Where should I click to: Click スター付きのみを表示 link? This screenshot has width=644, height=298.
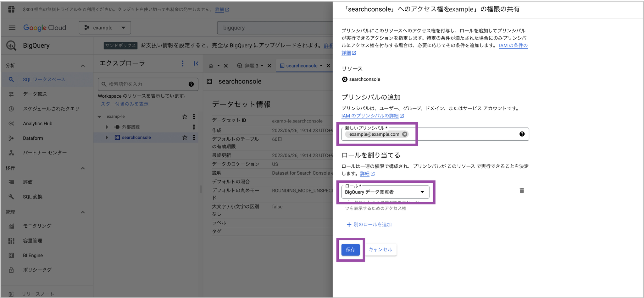tap(125, 104)
